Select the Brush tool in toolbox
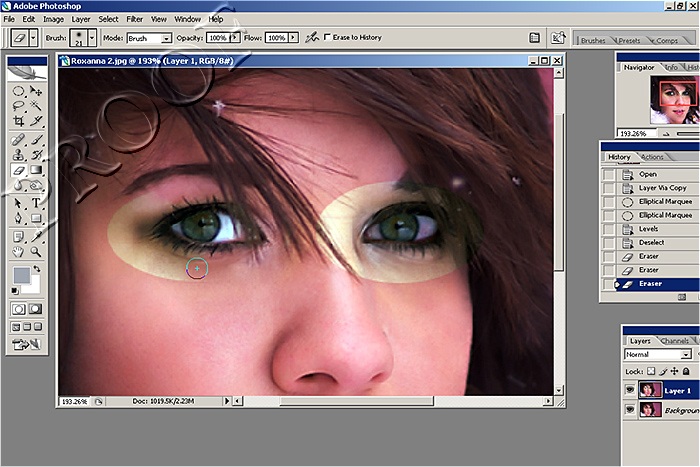Image resolution: width=700 pixels, height=467 pixels. tap(36, 140)
